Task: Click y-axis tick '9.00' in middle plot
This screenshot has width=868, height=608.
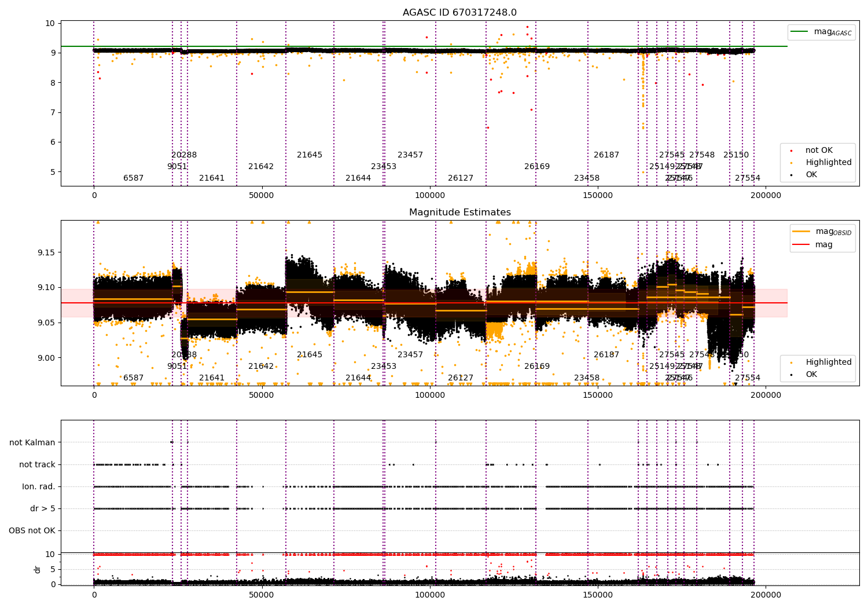Action: pyautogui.click(x=46, y=358)
